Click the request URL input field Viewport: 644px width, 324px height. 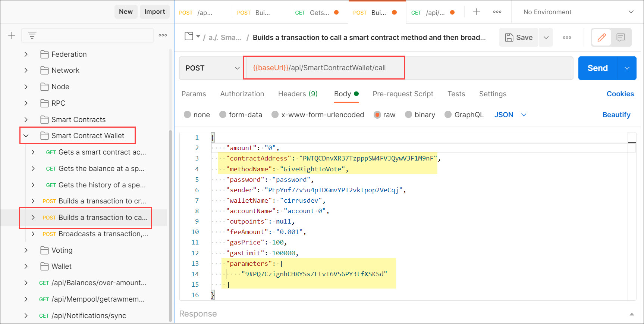(x=485, y=68)
